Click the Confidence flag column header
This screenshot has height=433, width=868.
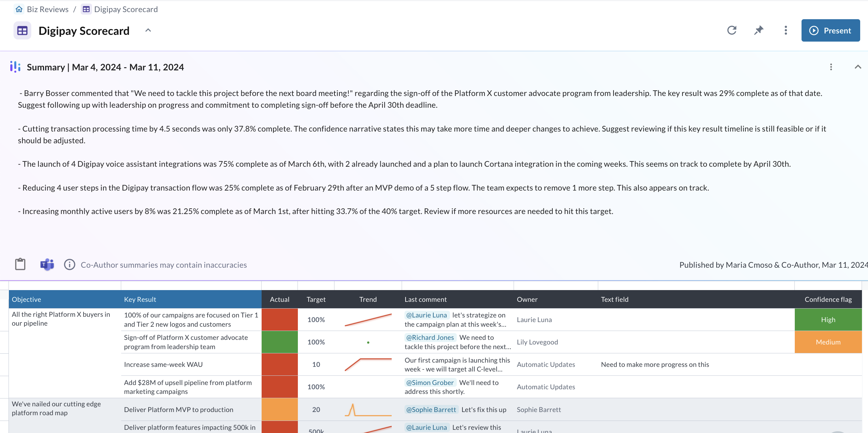coord(828,299)
